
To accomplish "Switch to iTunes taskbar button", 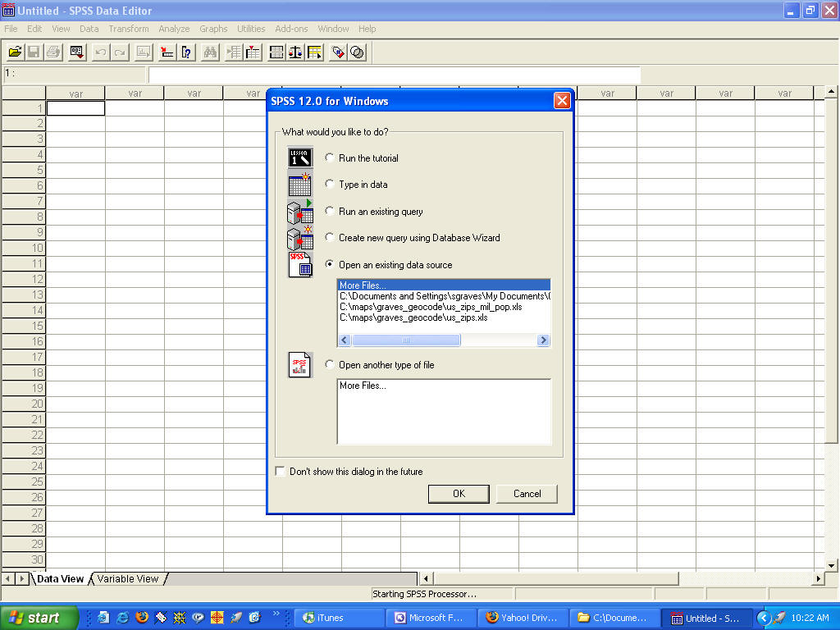I will pyautogui.click(x=337, y=618).
